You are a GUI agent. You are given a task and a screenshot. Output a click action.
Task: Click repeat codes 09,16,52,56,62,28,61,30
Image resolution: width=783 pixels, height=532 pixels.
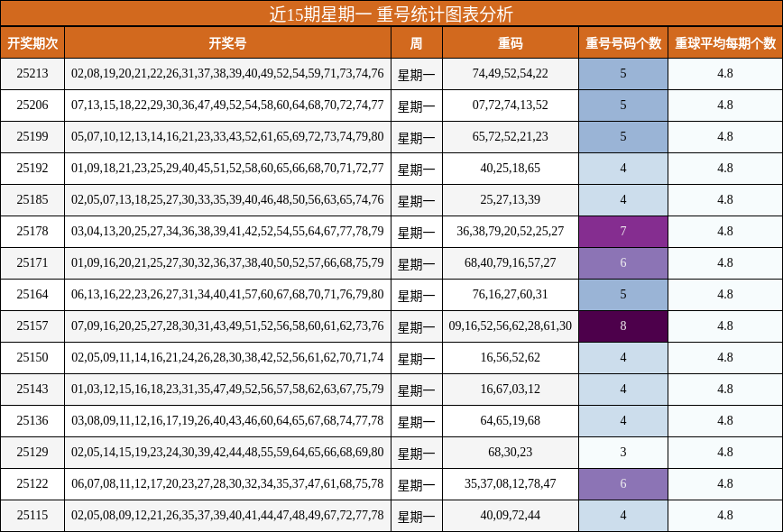(x=511, y=326)
